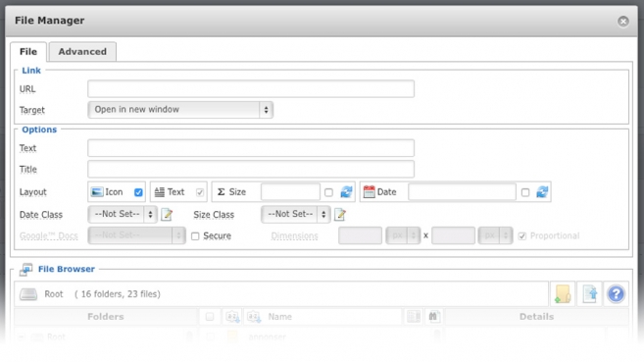Click the Title input field
The height and width of the screenshot is (362, 644).
click(251, 169)
